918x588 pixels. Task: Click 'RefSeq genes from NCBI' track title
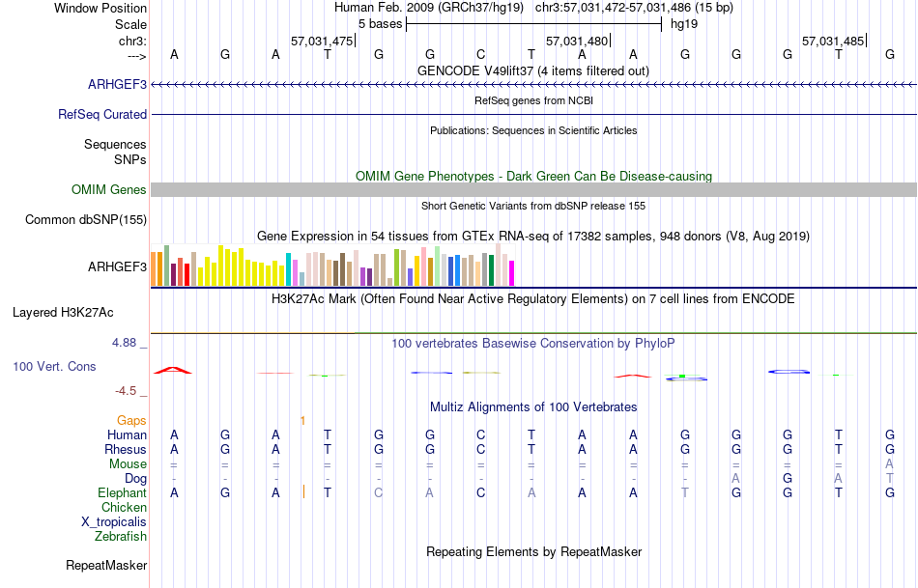click(534, 100)
